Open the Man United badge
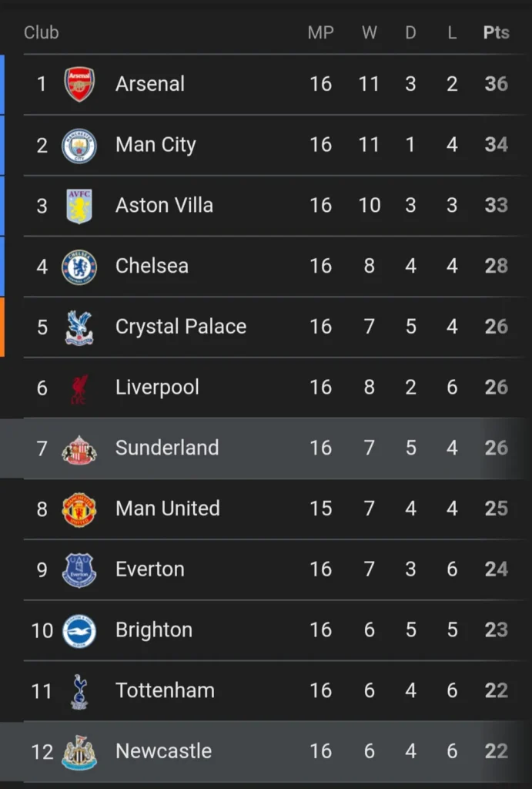This screenshot has width=532, height=789. (x=79, y=509)
